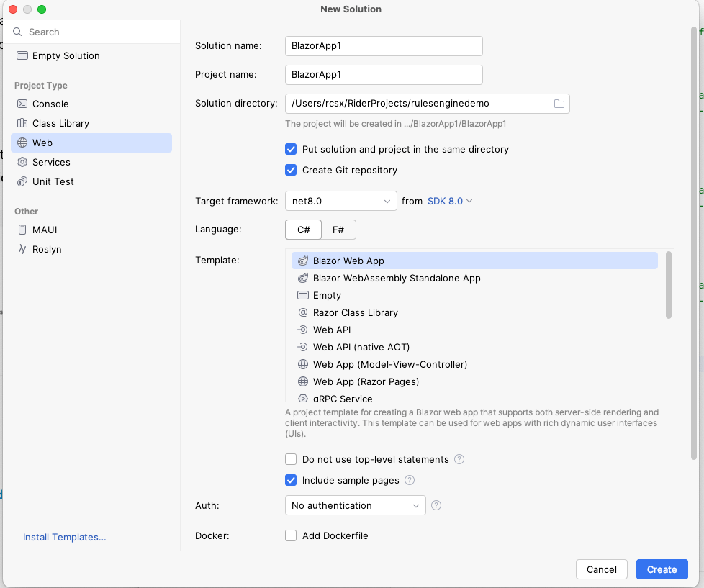Click the help icon next to Auth dropdown

pyautogui.click(x=436, y=506)
